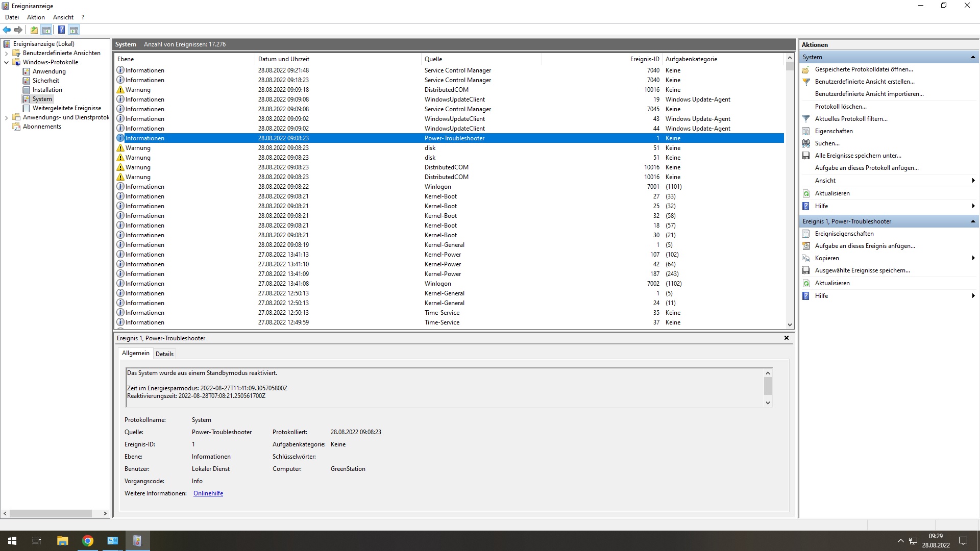Click the event list scrollbar down arrow
The height and width of the screenshot is (551, 980).
(790, 324)
